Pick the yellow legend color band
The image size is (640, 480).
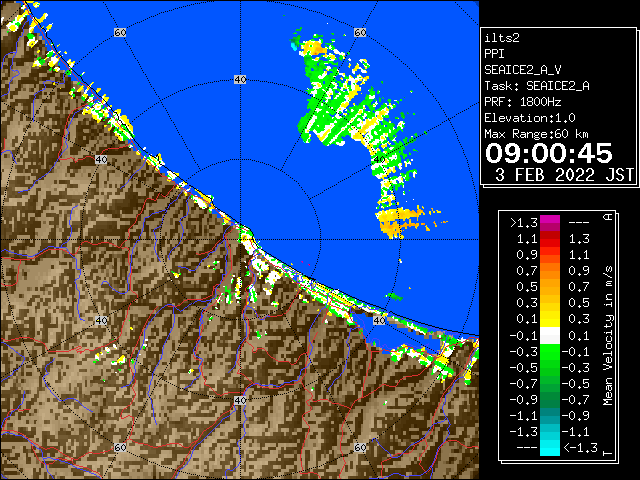point(550,319)
